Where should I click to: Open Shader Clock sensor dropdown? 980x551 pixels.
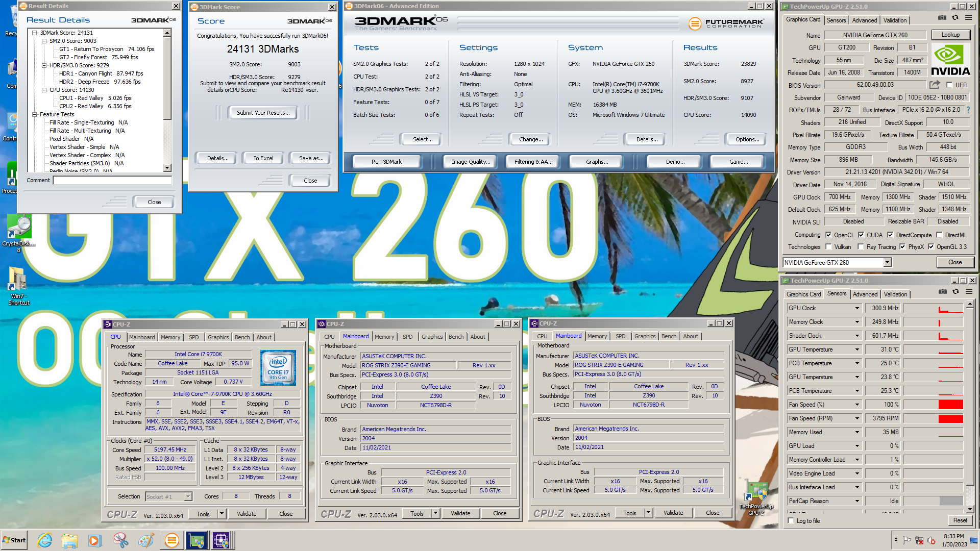pyautogui.click(x=857, y=336)
